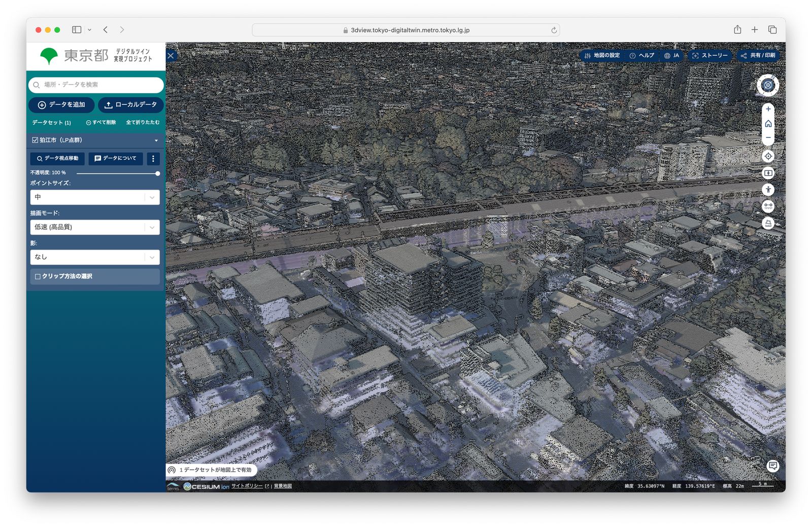The height and width of the screenshot is (527, 812).
Task: Open the ストーリー story menu
Action: click(709, 56)
